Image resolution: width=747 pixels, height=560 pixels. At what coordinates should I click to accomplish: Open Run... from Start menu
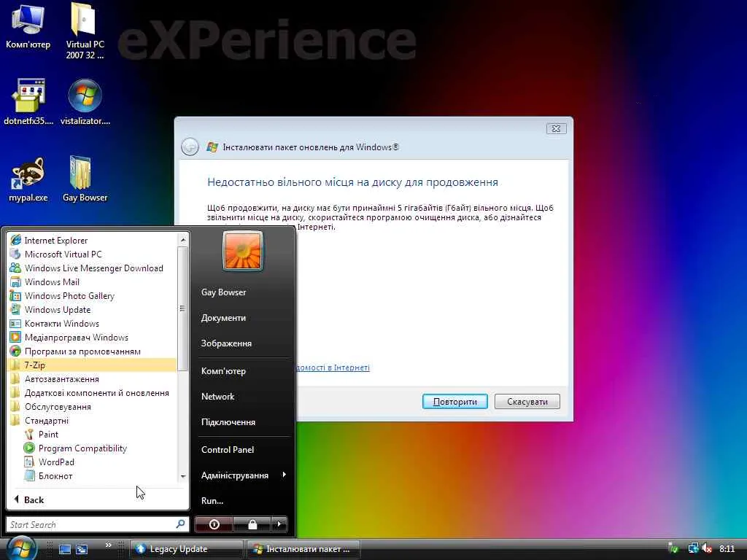tap(243, 501)
